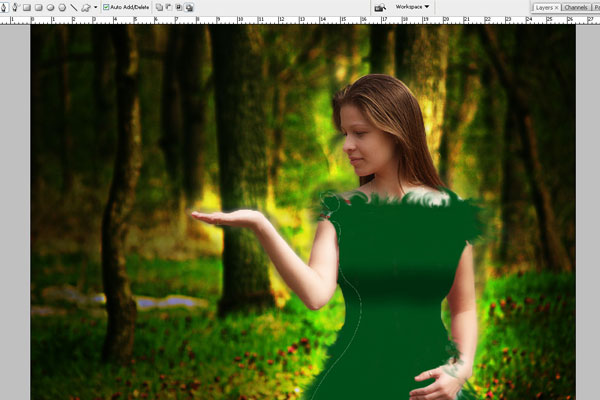The image size is (600, 400).
Task: Click Intersect path areas icon
Action: [179, 7]
